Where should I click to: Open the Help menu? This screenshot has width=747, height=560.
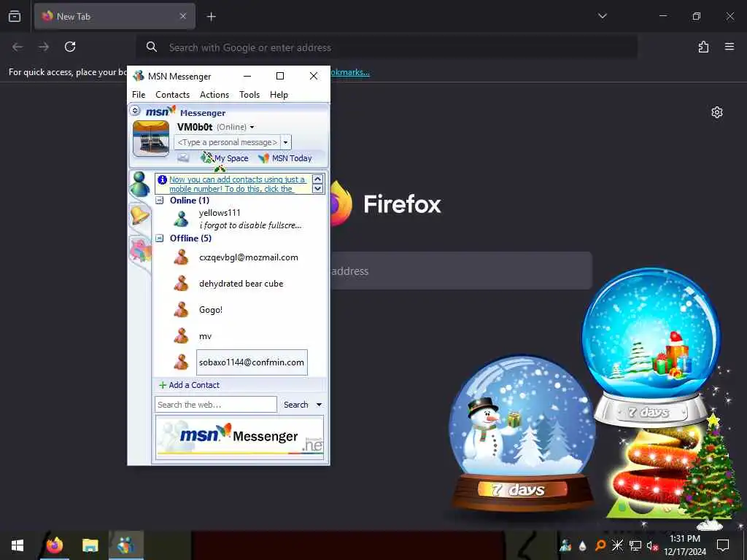coord(279,94)
